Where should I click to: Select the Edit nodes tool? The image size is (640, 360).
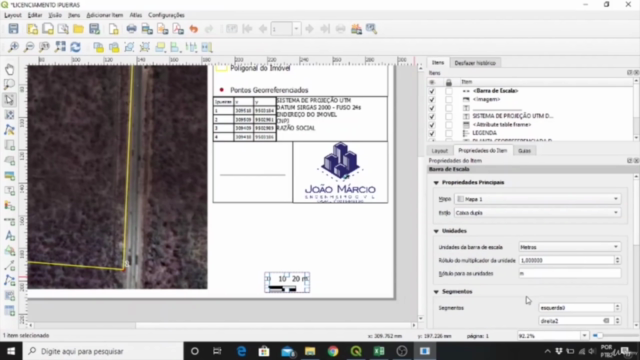point(9,130)
